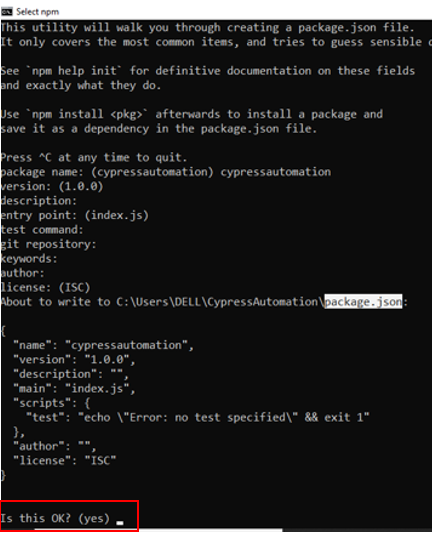Screen dimensions: 432x537
Task: Click the C:\Users\DELL\CypressAutomation path text
Action: click(220, 302)
